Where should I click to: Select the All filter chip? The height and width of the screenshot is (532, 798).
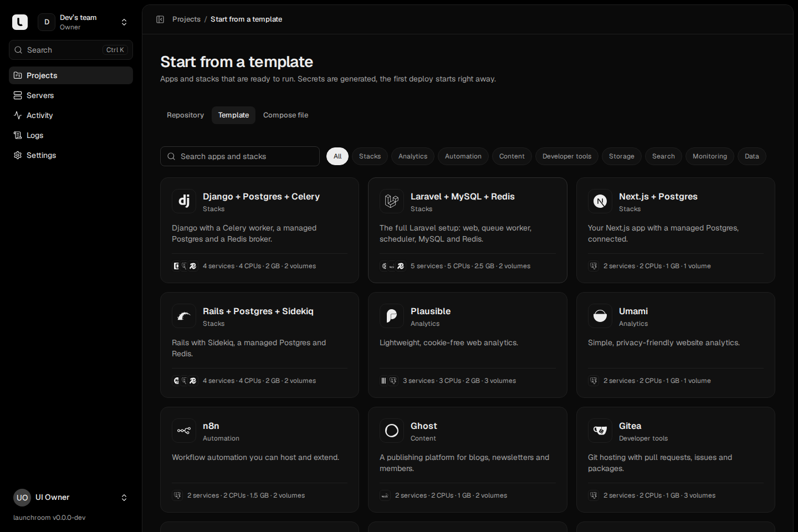[337, 156]
